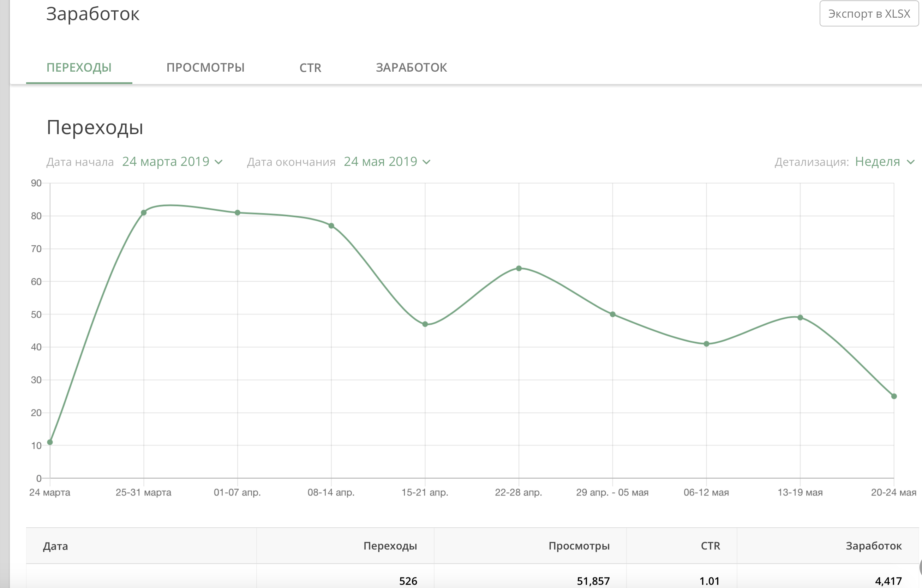Expand the Неделя detail level dropdown
922x588 pixels.
point(877,162)
